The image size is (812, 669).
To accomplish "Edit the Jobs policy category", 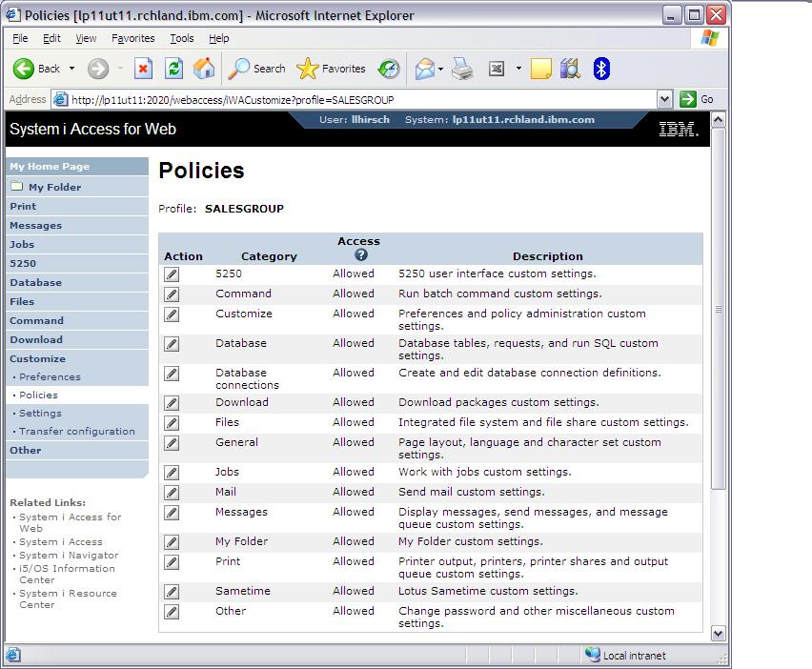I will click(x=172, y=473).
